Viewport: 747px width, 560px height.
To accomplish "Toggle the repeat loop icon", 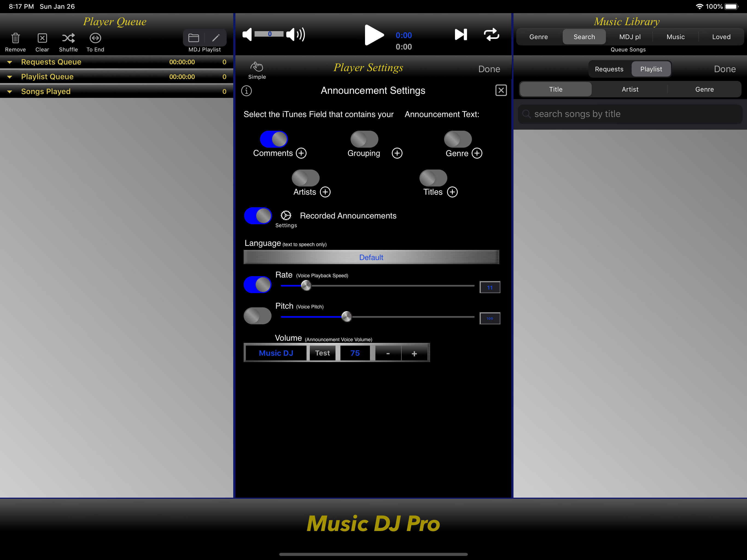I will click(491, 34).
